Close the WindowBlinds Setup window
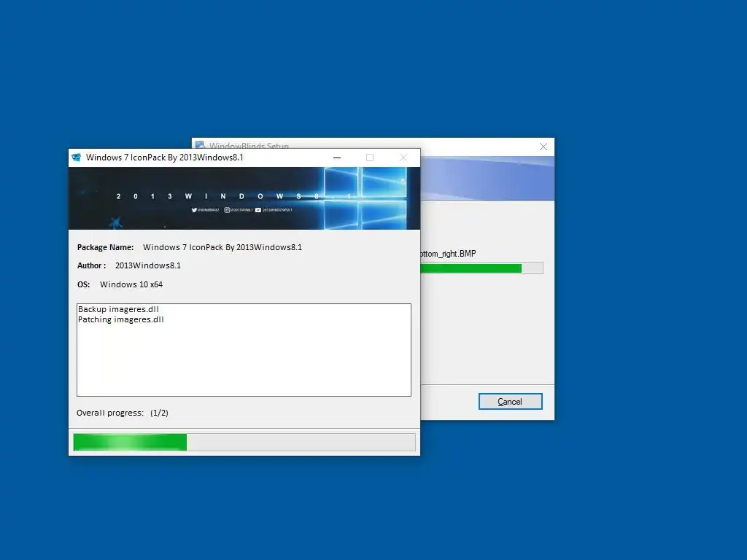 [543, 147]
